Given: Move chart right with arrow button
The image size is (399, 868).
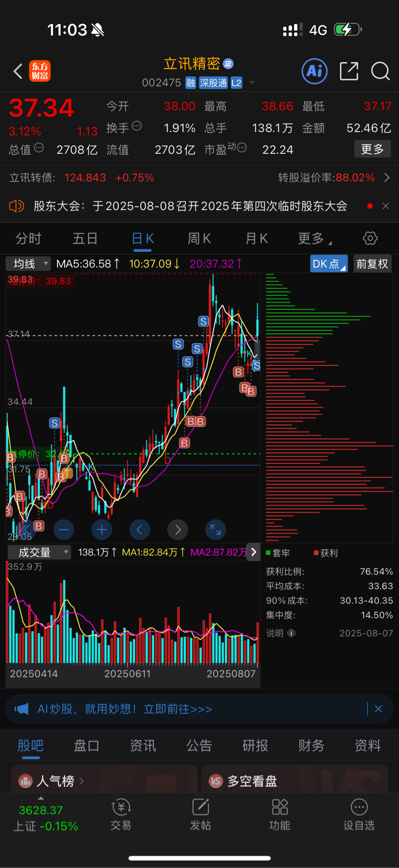Looking at the screenshot, I should 178,530.
